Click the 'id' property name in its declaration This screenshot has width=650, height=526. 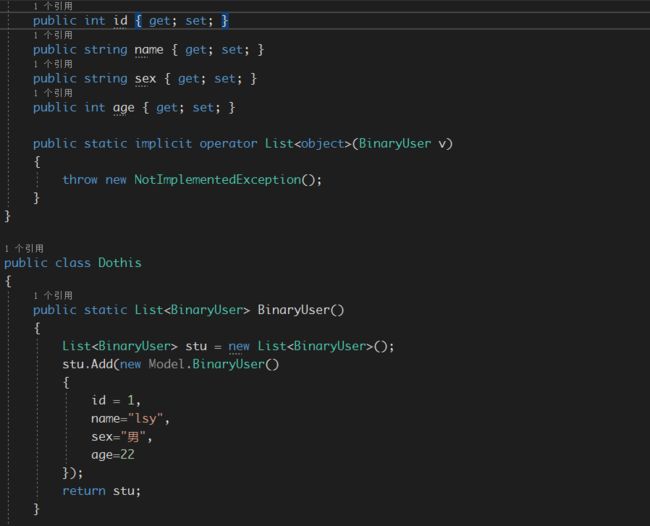click(x=120, y=21)
